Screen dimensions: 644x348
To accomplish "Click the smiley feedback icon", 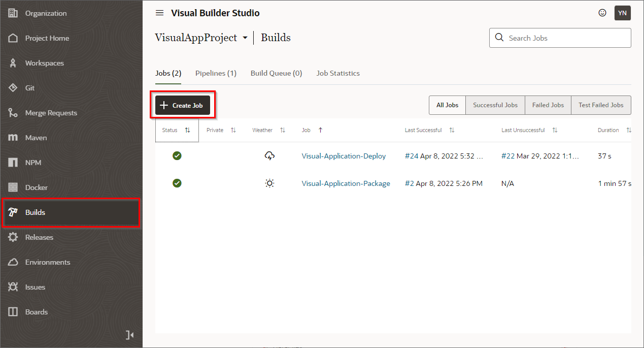I will [x=602, y=13].
